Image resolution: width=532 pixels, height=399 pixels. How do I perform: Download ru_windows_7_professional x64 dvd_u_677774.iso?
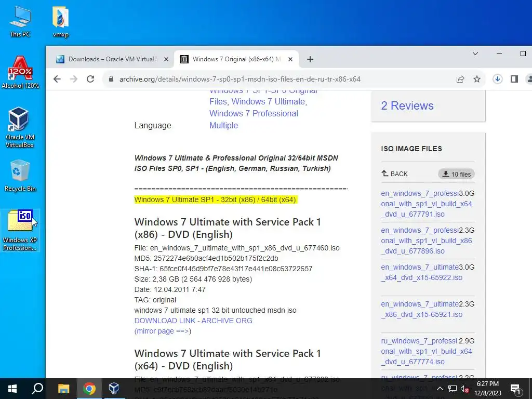(x=427, y=351)
